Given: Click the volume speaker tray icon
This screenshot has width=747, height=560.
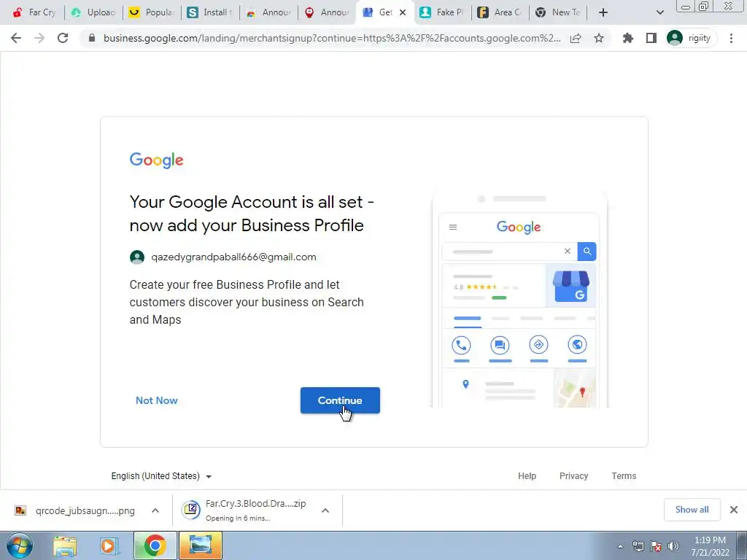Looking at the screenshot, I should (673, 546).
